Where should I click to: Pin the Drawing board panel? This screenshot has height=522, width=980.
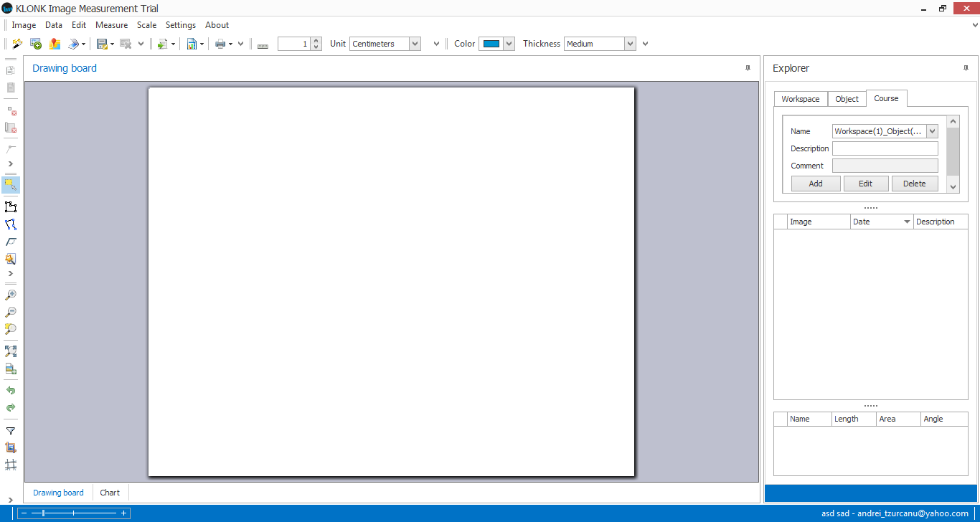pyautogui.click(x=748, y=68)
